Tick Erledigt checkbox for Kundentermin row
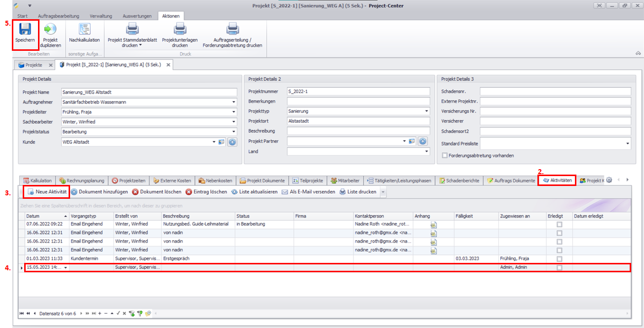This screenshot has width=644, height=328. (559, 259)
